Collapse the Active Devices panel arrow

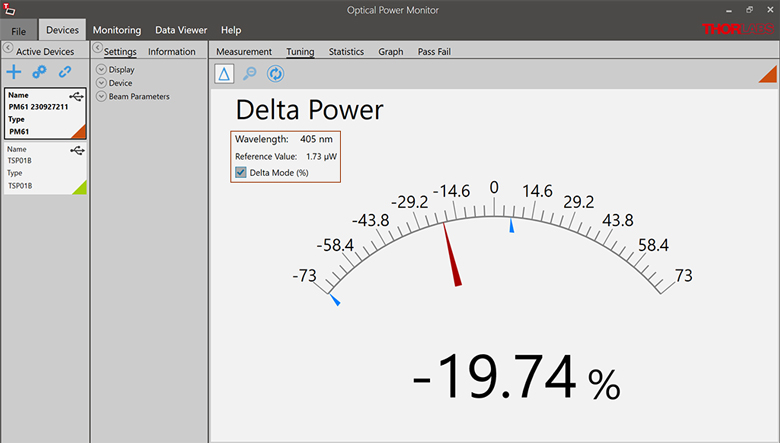tap(8, 48)
